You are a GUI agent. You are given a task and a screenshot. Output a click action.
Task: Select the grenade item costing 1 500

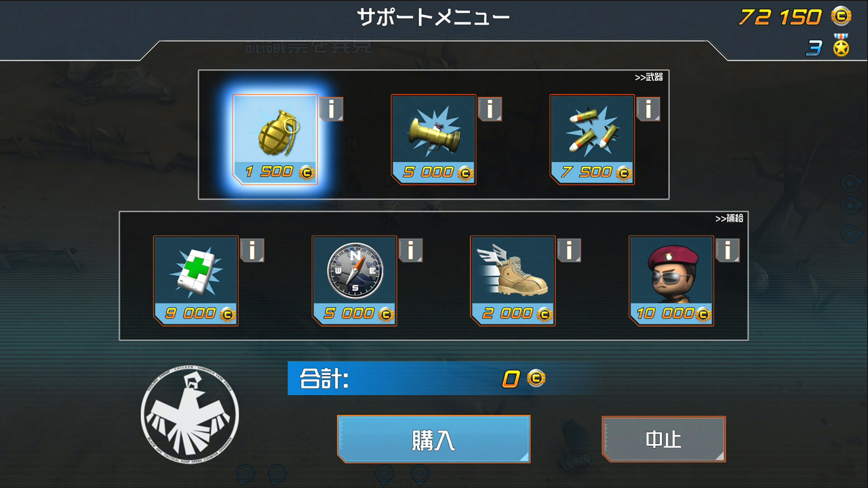(275, 140)
